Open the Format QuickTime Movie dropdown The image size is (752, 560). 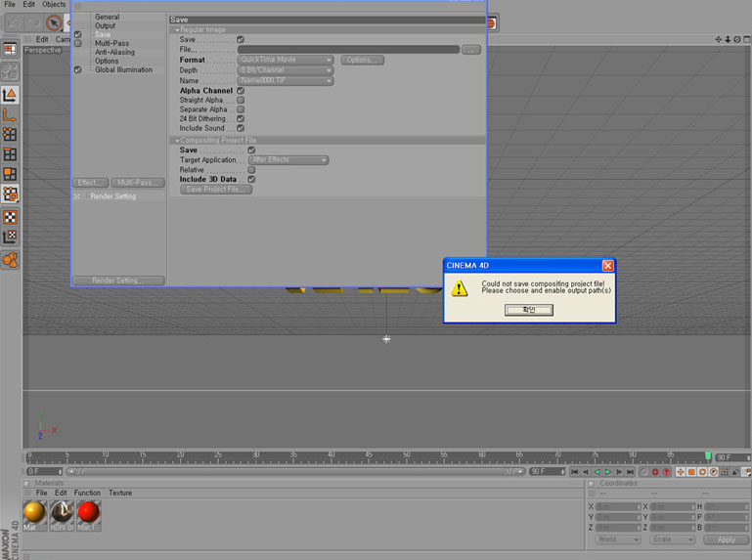coord(286,60)
